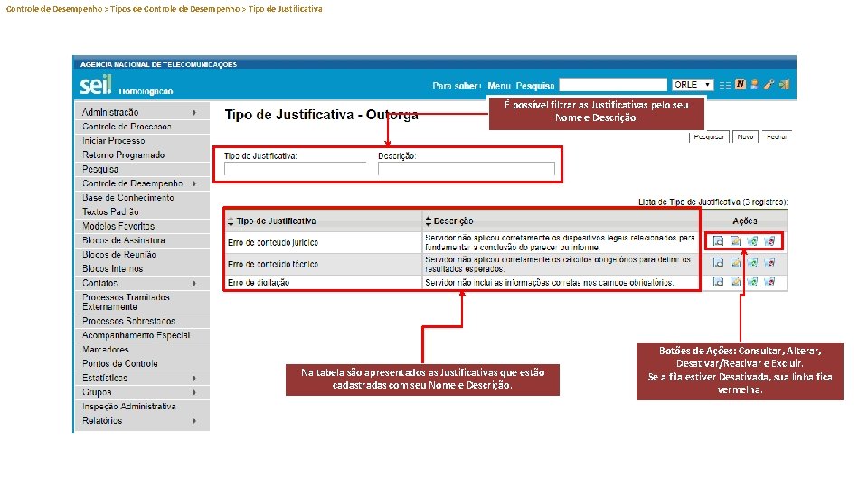Screen dimensions: 868x488
Task: Consult the Erro de conteúdo técnico row
Action: pos(718,263)
